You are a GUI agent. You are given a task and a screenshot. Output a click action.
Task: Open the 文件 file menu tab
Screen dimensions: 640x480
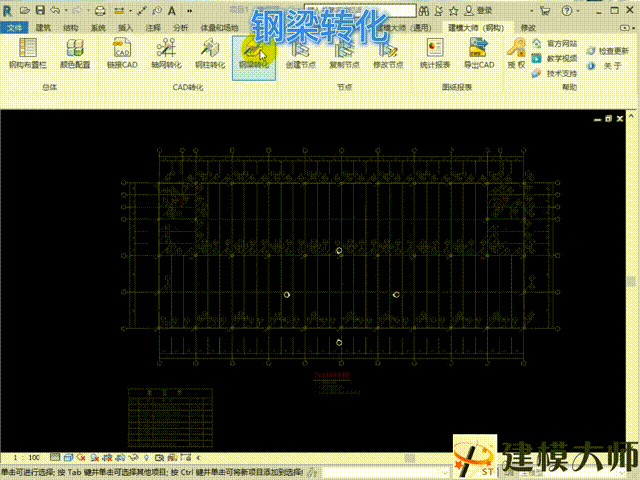click(14, 28)
